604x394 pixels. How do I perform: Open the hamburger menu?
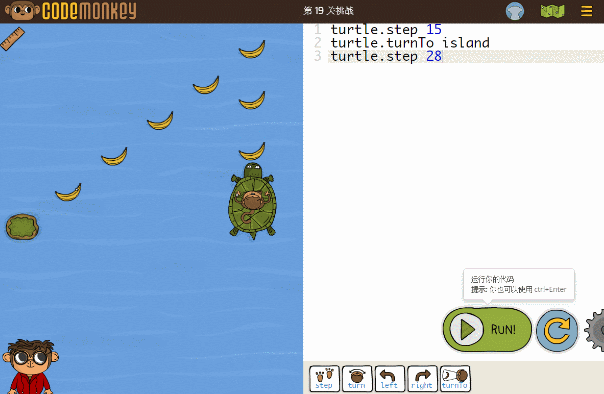[x=586, y=11]
